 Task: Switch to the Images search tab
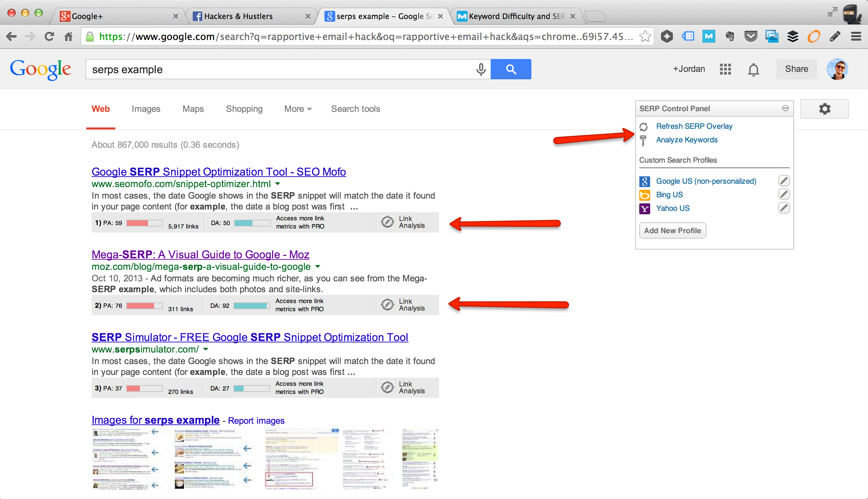click(x=146, y=109)
